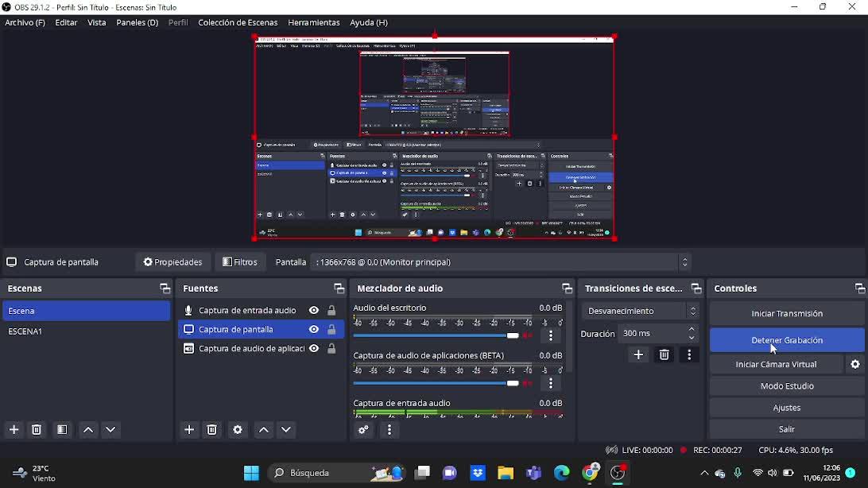Hide Captura de entrada audio source
Viewport: 868px width, 488px height.
[x=314, y=311]
